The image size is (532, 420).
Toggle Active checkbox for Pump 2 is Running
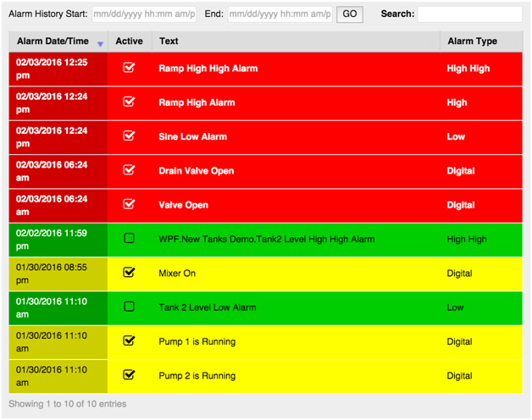(129, 374)
